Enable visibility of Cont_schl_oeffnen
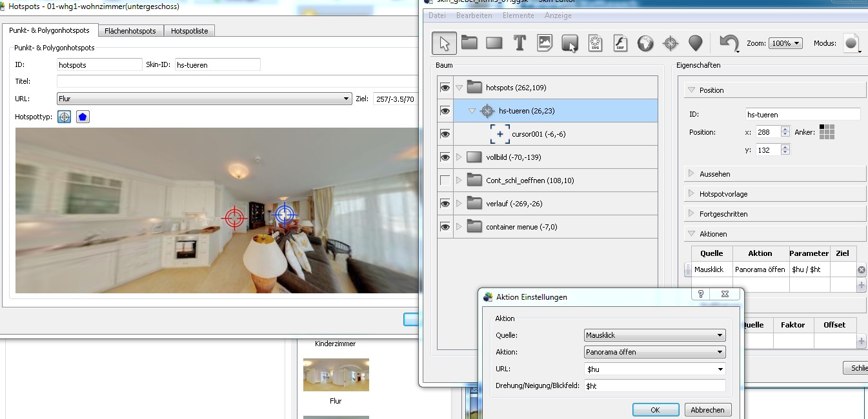 coord(445,180)
